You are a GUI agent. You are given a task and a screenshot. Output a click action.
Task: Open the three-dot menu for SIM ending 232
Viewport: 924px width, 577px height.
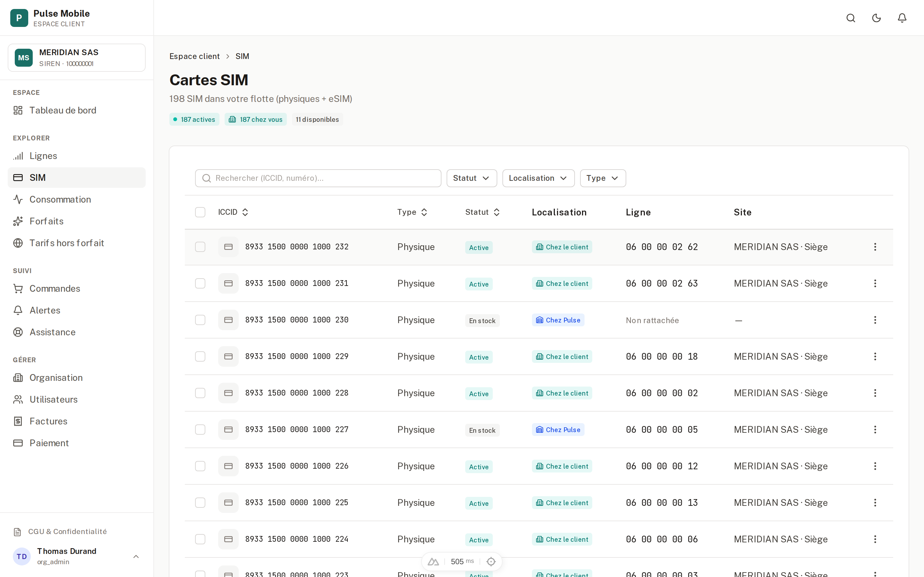coord(875,247)
